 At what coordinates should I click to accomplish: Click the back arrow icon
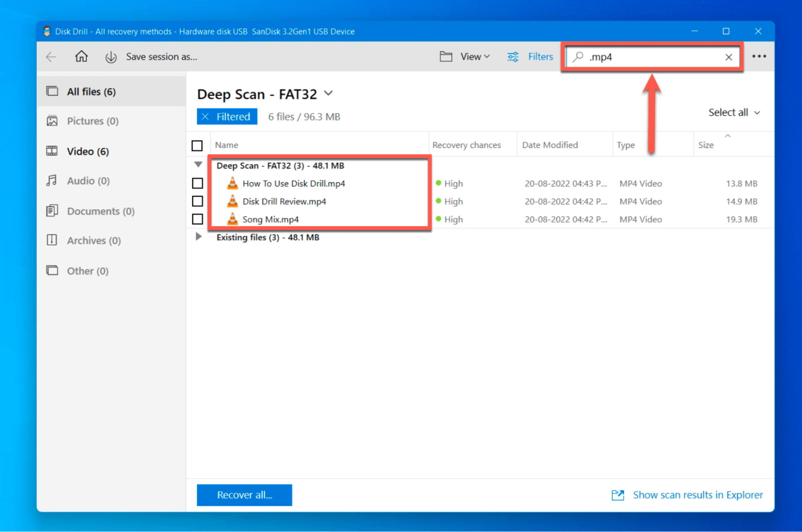(51, 57)
